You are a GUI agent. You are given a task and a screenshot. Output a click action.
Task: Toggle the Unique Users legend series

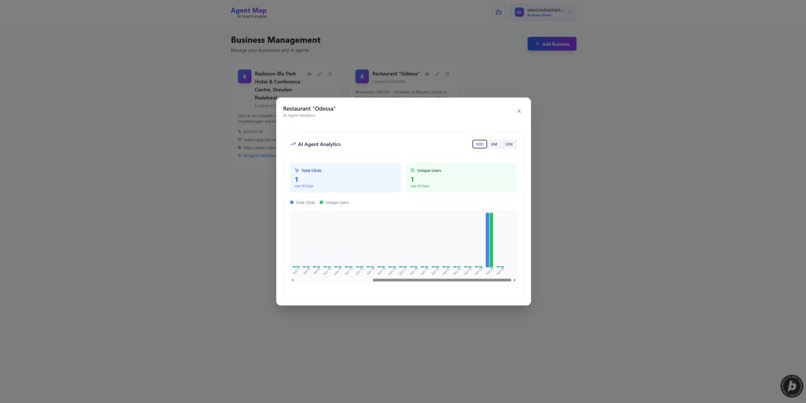334,203
